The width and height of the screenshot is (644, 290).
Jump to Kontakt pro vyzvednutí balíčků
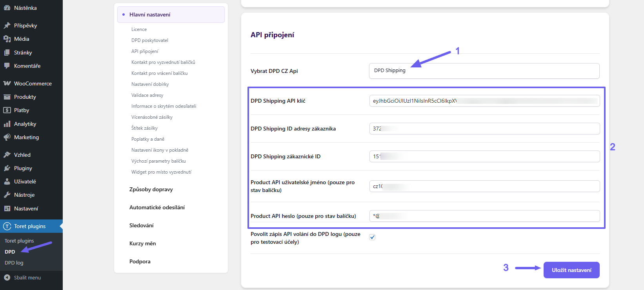pos(163,62)
